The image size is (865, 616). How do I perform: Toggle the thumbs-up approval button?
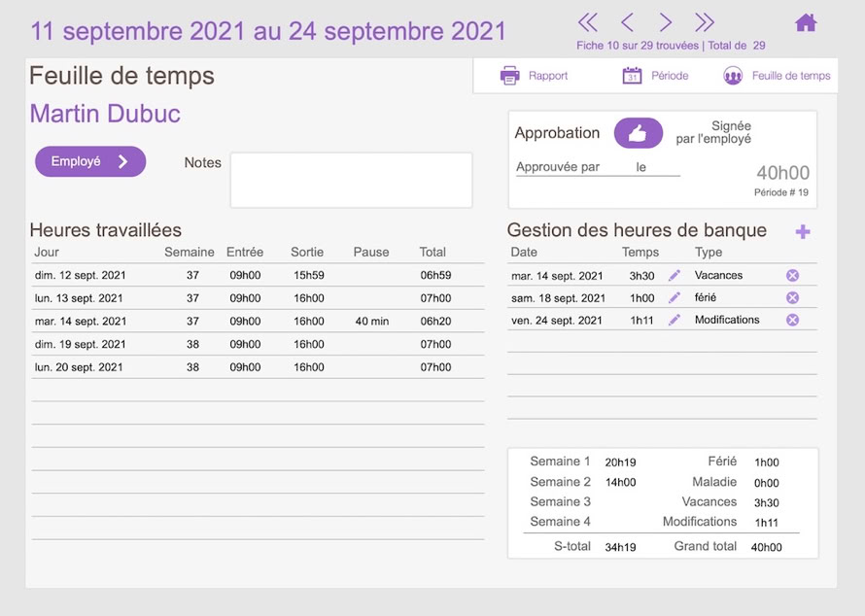tap(638, 133)
